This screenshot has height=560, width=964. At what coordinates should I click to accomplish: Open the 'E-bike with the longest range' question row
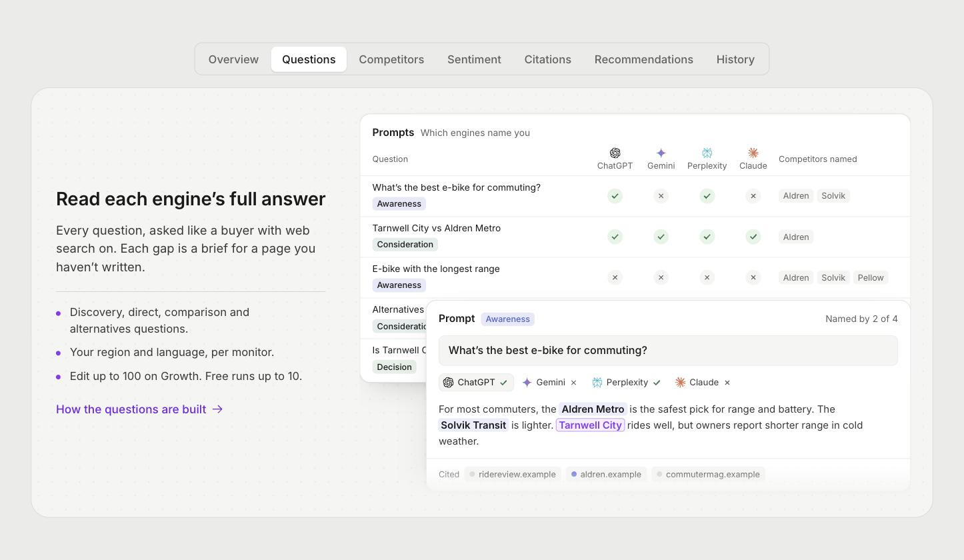pyautogui.click(x=635, y=277)
